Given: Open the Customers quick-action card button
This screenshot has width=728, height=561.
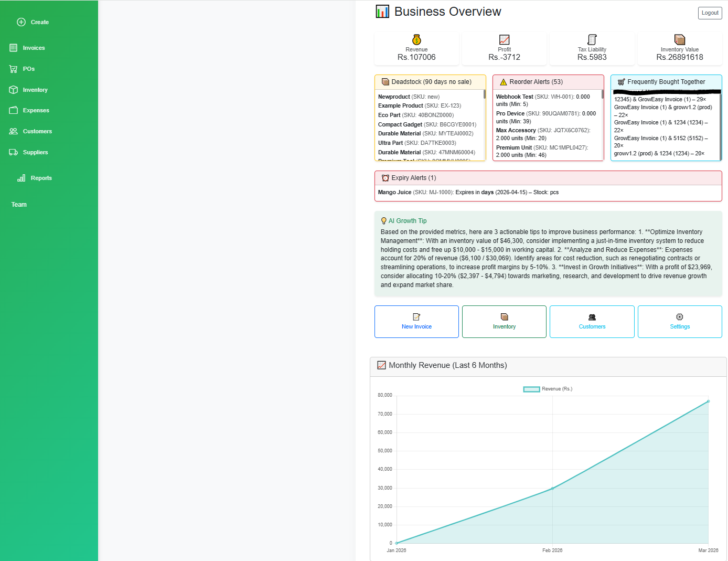Looking at the screenshot, I should pyautogui.click(x=592, y=322).
